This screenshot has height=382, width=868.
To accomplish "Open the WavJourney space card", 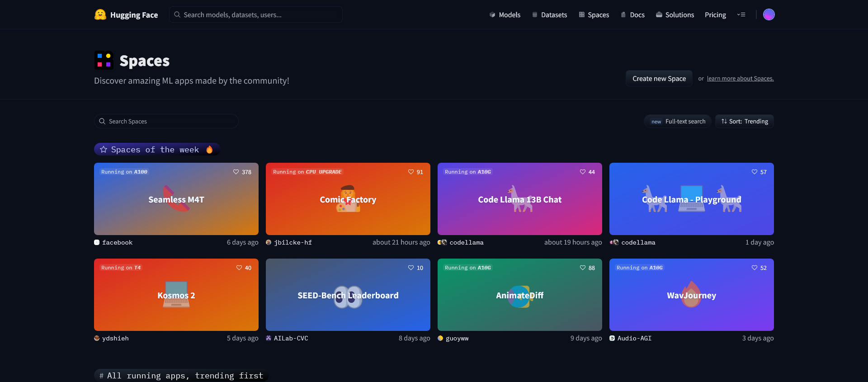I will coord(692,295).
